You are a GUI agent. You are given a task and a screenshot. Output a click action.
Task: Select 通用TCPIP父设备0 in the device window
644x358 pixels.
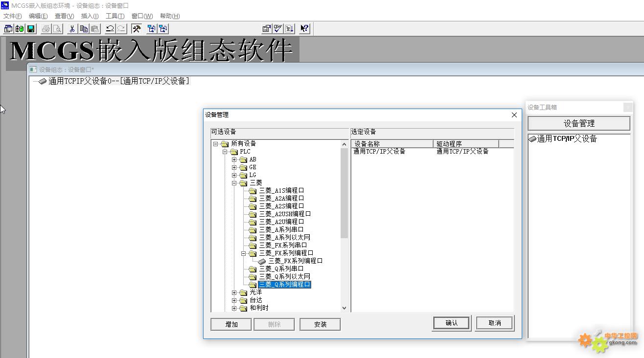point(119,81)
